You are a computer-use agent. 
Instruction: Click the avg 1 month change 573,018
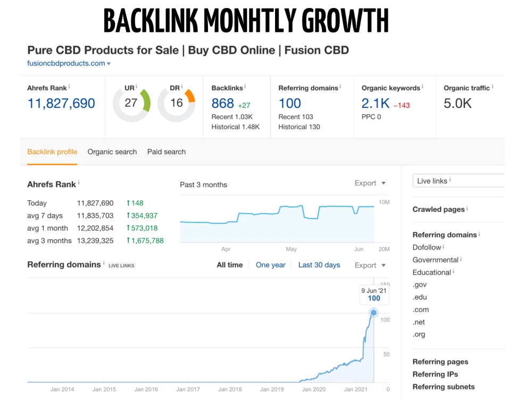coord(142,228)
